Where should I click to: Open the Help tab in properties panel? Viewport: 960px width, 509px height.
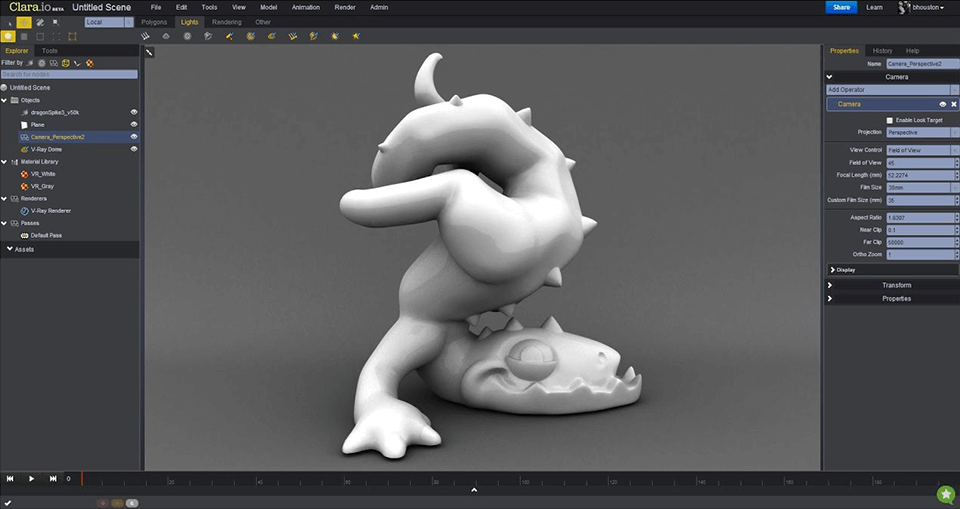(x=912, y=51)
